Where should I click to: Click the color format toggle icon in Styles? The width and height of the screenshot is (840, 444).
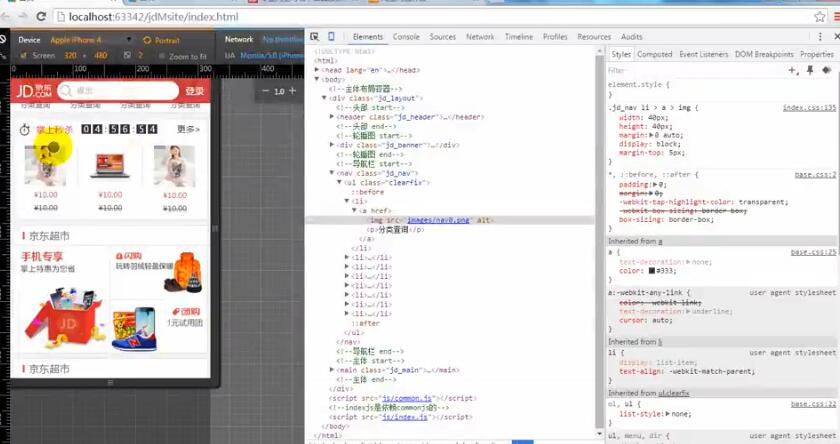[x=827, y=70]
